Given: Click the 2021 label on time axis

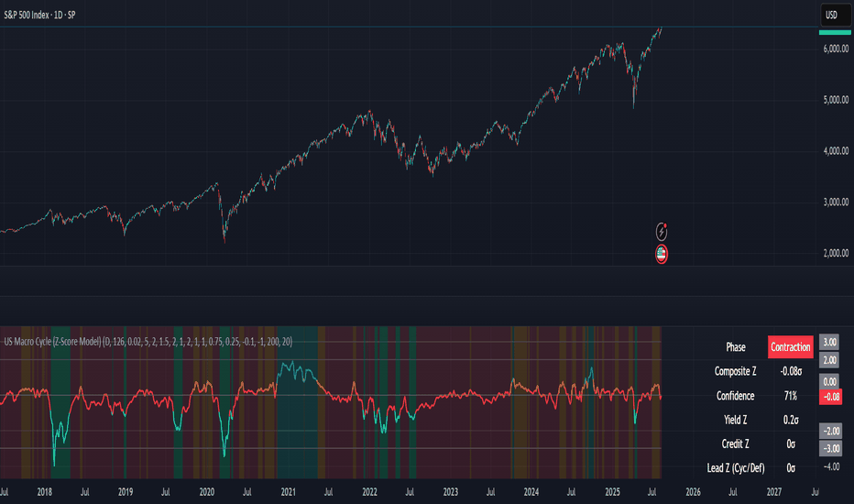Looking at the screenshot, I should (x=288, y=492).
